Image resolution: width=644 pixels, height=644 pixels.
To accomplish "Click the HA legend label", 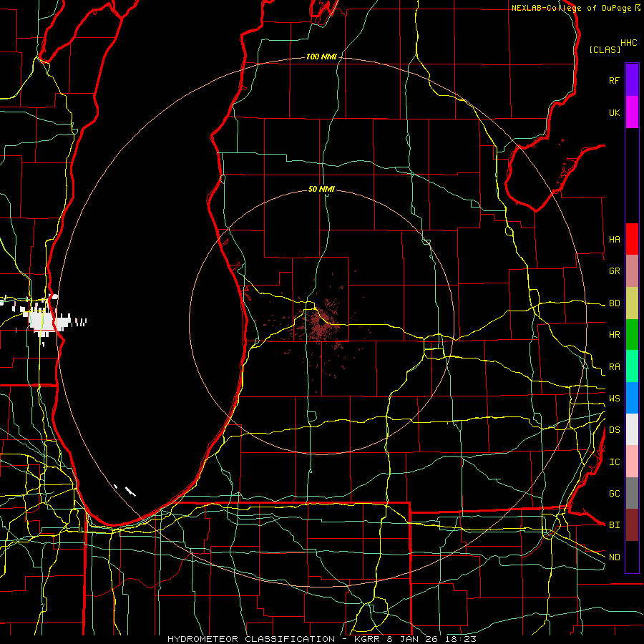I will (614, 239).
